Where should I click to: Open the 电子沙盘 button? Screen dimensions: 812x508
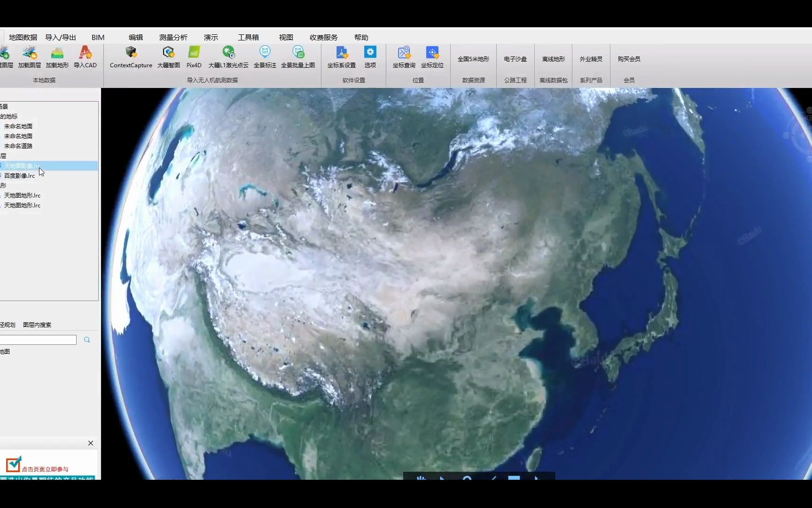[x=515, y=59]
